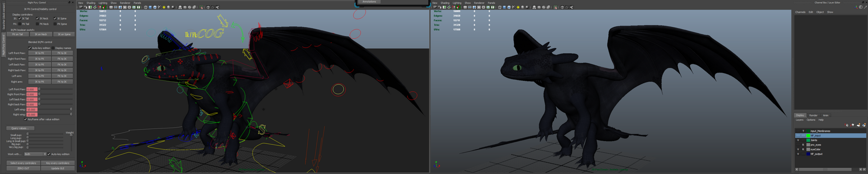Click Select Camera icon in clean-model viewport
The height and width of the screenshot is (174, 868).
[x=435, y=7]
